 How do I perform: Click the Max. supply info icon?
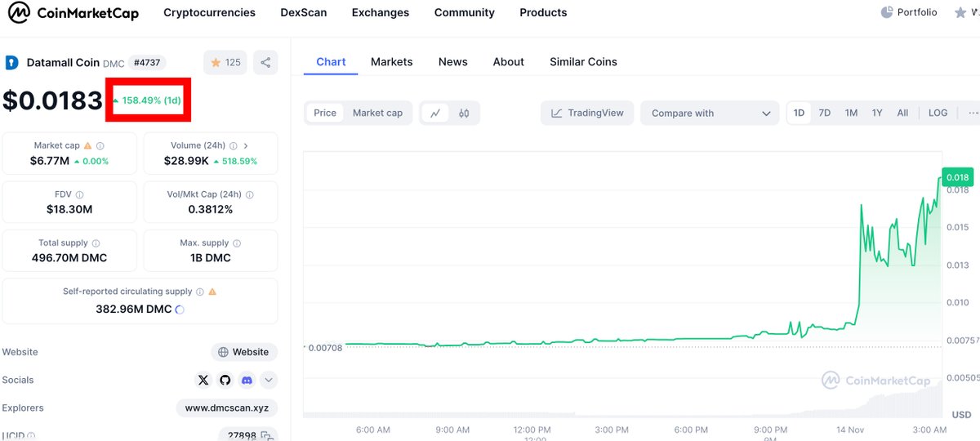(237, 243)
